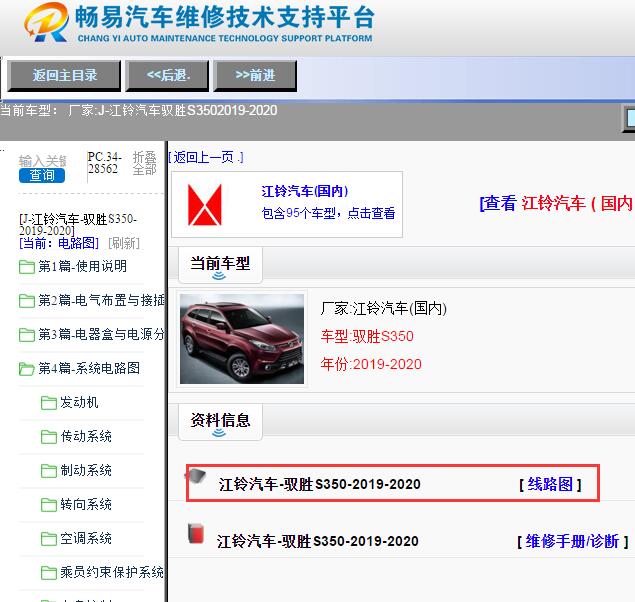Click the folder icon beside 传动系统
This screenshot has height=602, width=635.
(49, 437)
